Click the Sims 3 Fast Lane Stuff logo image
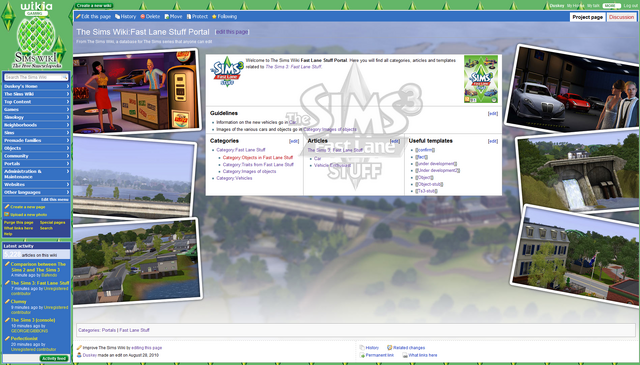This screenshot has height=365, width=640. [x=227, y=71]
